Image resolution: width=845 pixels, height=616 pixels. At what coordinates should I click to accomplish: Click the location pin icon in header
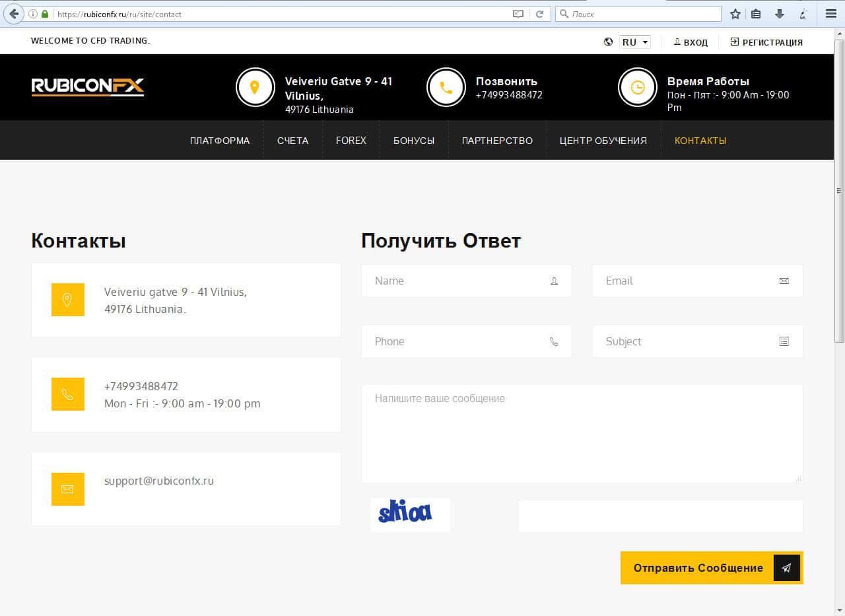tap(255, 87)
